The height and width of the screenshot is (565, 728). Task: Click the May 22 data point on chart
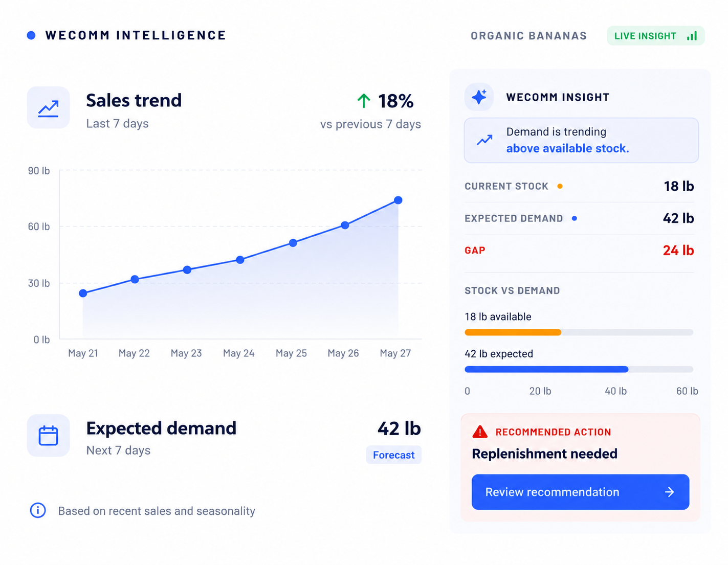[135, 279]
